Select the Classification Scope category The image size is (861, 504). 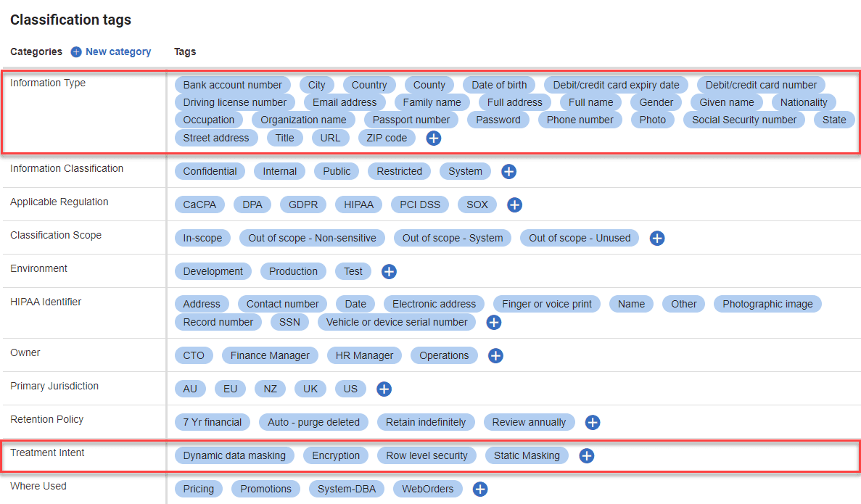56,235
